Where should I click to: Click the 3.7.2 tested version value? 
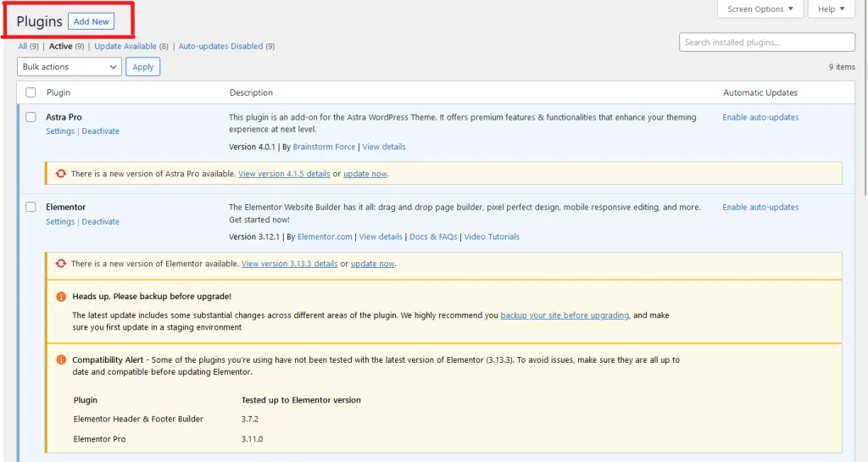[250, 420]
